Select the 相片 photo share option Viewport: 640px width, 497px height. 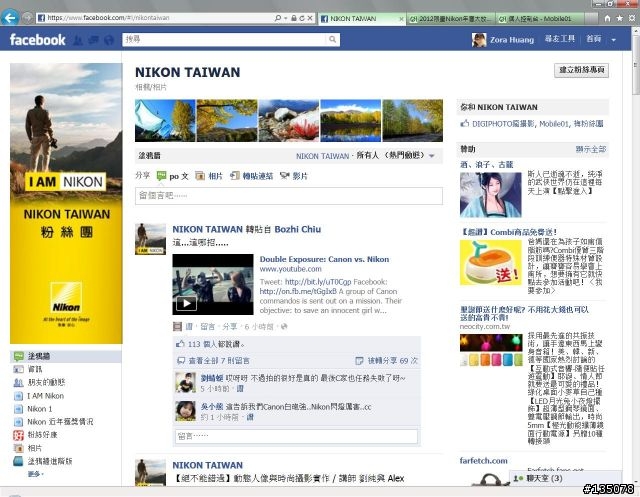pyautogui.click(x=209, y=176)
